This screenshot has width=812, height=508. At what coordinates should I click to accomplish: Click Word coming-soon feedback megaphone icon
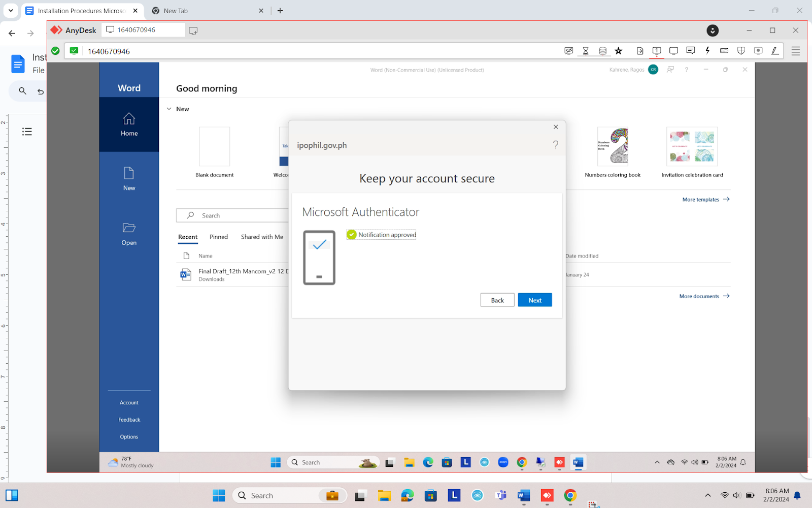click(670, 70)
